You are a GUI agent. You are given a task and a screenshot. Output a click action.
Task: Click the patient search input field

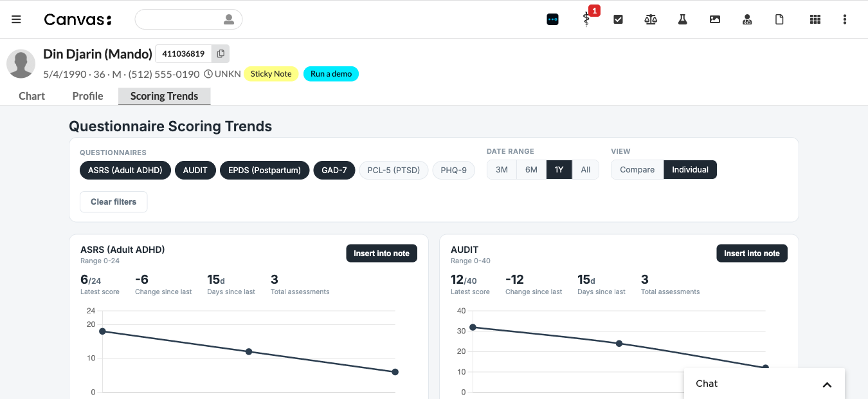pyautogui.click(x=188, y=19)
